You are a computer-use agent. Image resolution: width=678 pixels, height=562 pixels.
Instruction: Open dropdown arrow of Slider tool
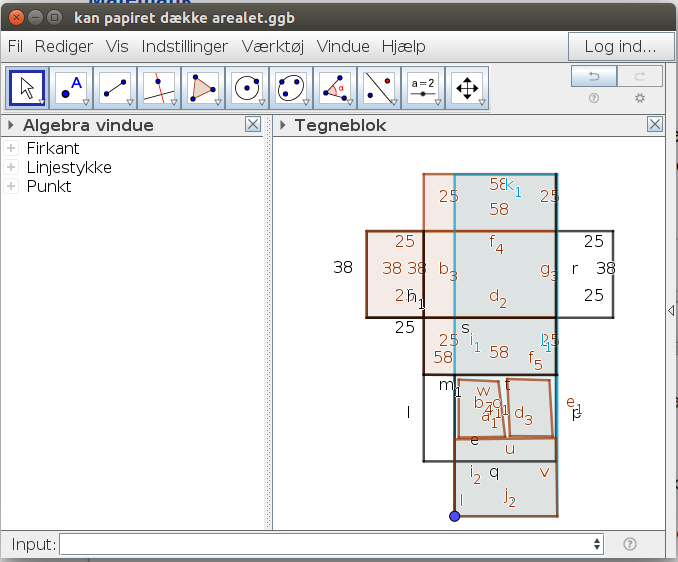438,102
